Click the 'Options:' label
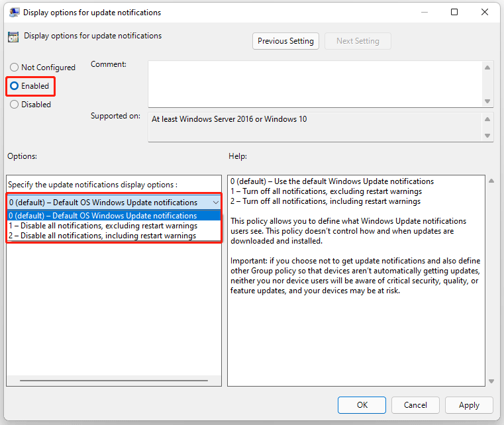This screenshot has width=504, height=425. pos(22,156)
